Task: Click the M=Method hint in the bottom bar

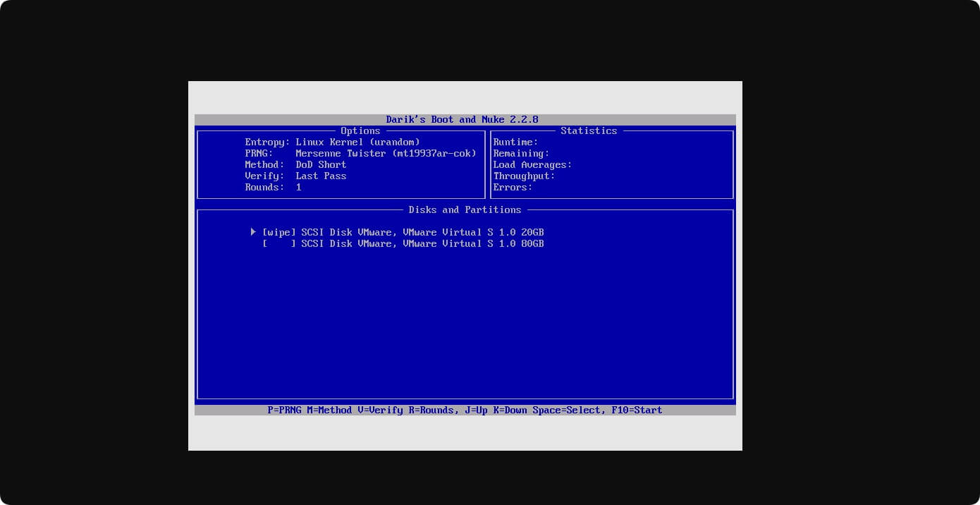Action: [329, 410]
